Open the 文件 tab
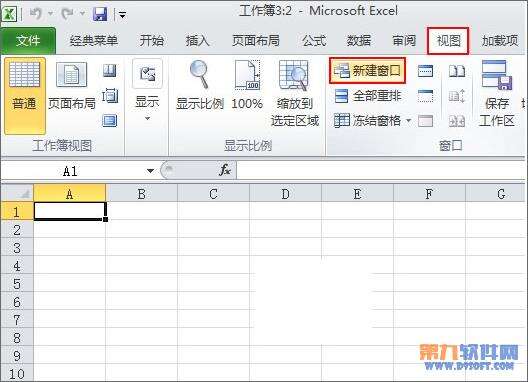 (x=28, y=41)
